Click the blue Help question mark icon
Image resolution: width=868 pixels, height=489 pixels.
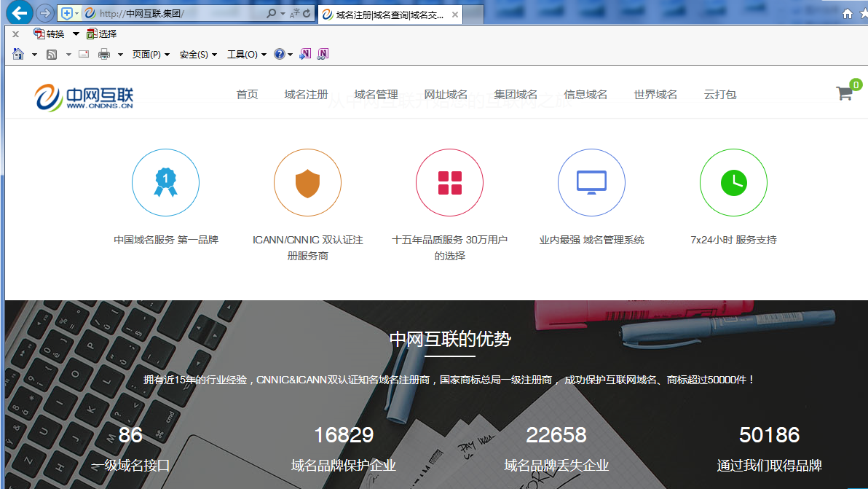[x=280, y=54]
